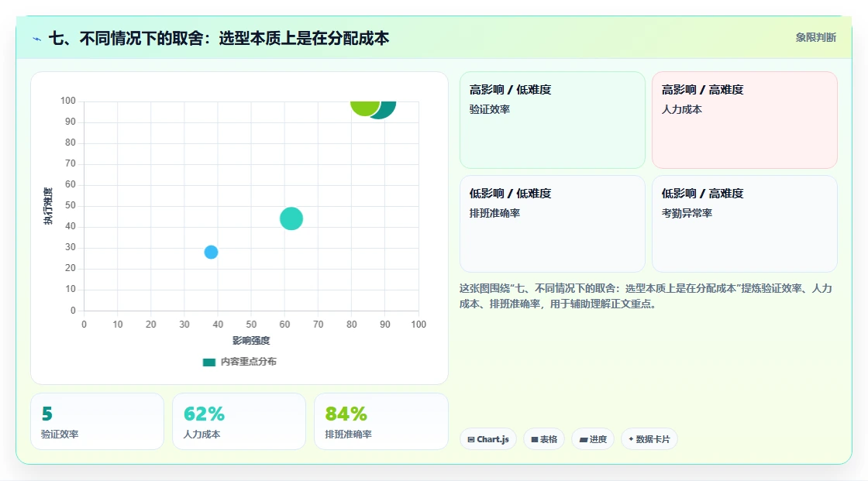Screen dimensions: 868x481
Task: Click the 84% 排班准确率 stat card
Action: coord(381,422)
